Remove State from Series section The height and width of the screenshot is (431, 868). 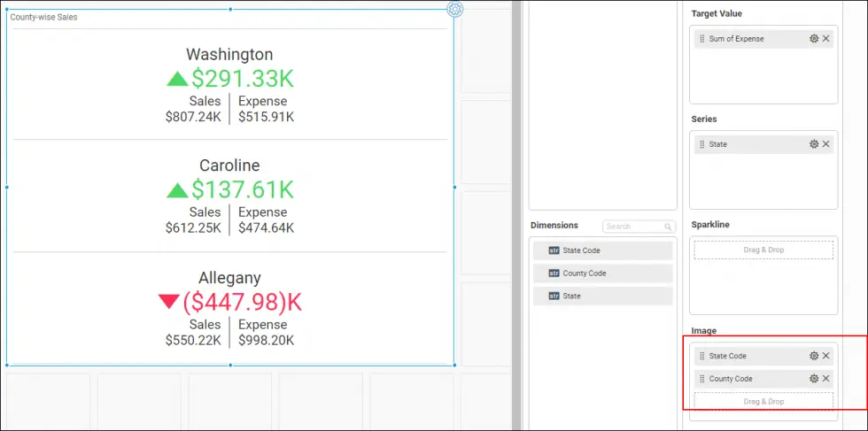[826, 144]
